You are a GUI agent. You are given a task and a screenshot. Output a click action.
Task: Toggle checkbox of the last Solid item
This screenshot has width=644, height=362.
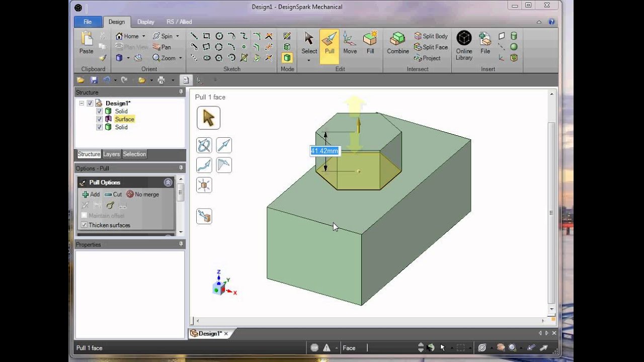click(99, 127)
